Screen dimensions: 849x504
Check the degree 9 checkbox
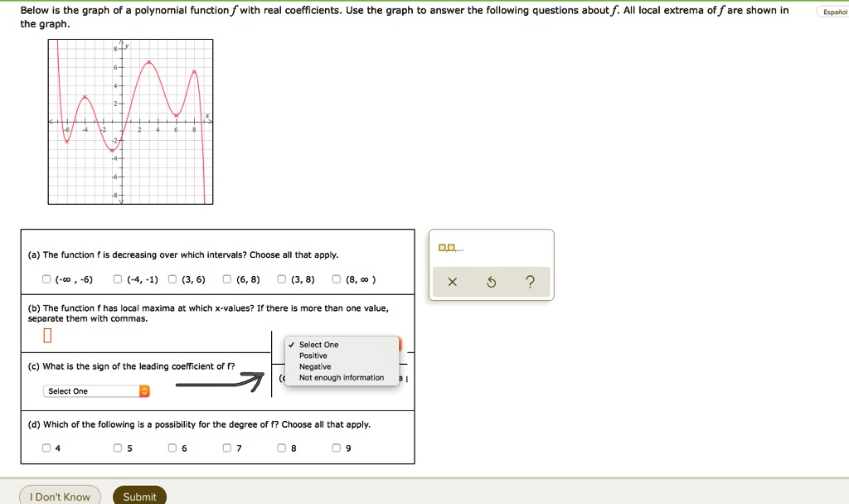click(x=336, y=448)
